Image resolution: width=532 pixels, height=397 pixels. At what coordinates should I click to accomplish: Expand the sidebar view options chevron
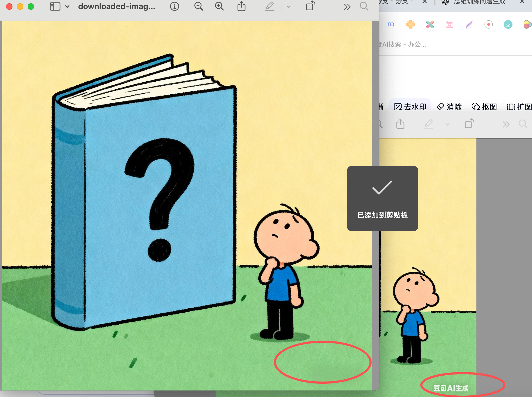67,6
